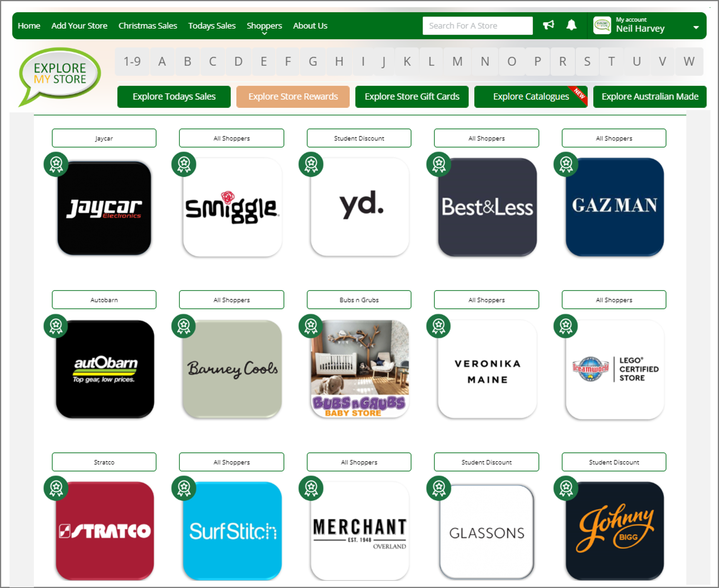The image size is (719, 588).
Task: Click rewards badge on Veronika Maine tile
Action: (438, 326)
